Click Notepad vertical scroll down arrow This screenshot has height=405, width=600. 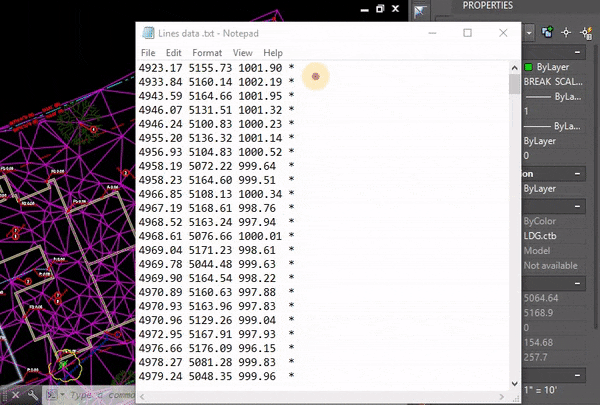pyautogui.click(x=515, y=383)
